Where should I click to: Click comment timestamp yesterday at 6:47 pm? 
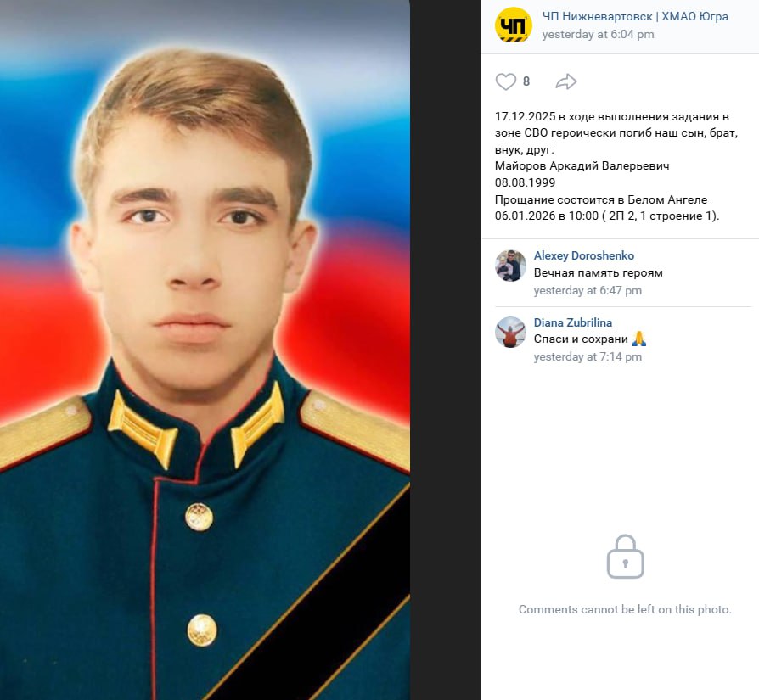pyautogui.click(x=588, y=290)
